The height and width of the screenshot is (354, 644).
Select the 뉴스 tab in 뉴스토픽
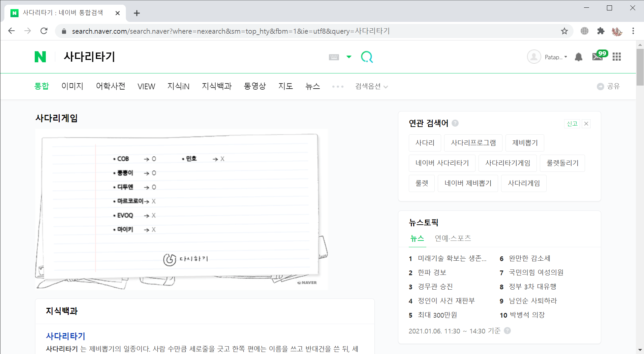[417, 238]
